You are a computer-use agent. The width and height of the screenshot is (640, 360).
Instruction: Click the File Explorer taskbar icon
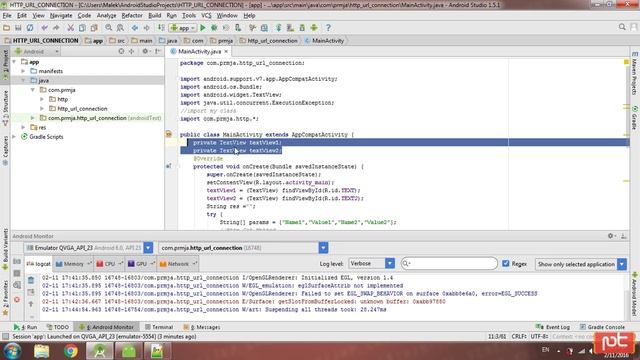coord(42,351)
